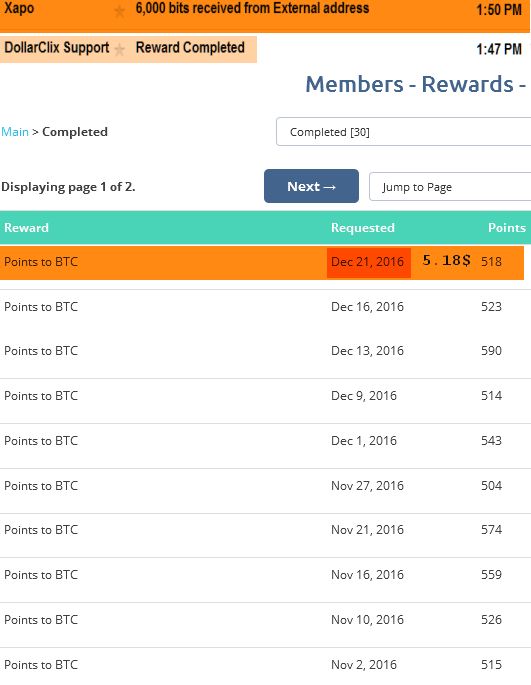The width and height of the screenshot is (531, 685).
Task: Select the Nov 27, 2016 reward row
Action: (x=265, y=486)
